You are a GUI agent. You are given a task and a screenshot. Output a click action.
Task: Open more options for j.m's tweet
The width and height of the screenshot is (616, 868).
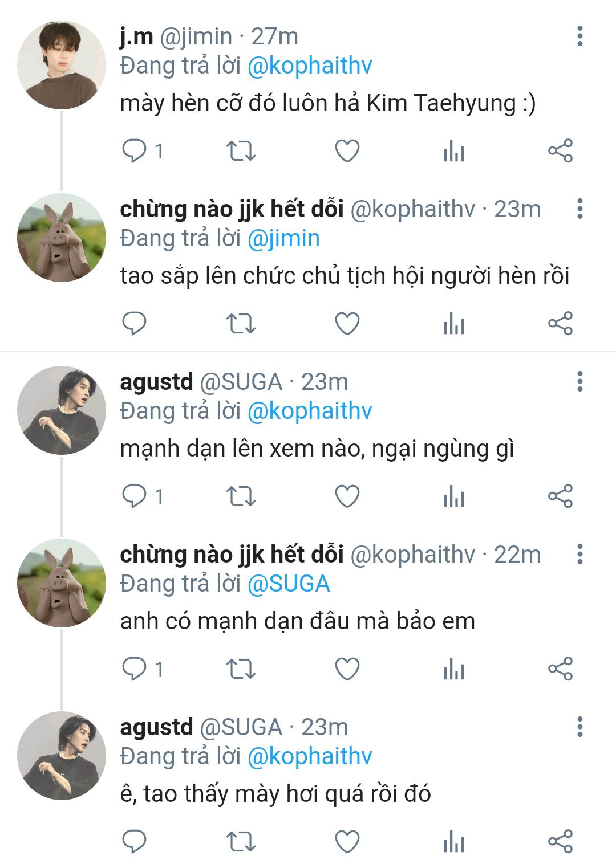pos(579,36)
